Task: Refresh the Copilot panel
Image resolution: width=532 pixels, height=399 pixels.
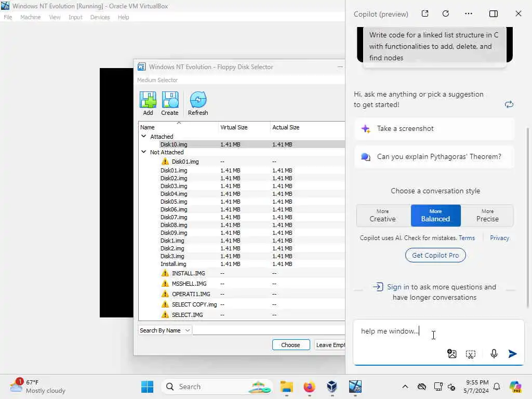Action: [x=446, y=14]
